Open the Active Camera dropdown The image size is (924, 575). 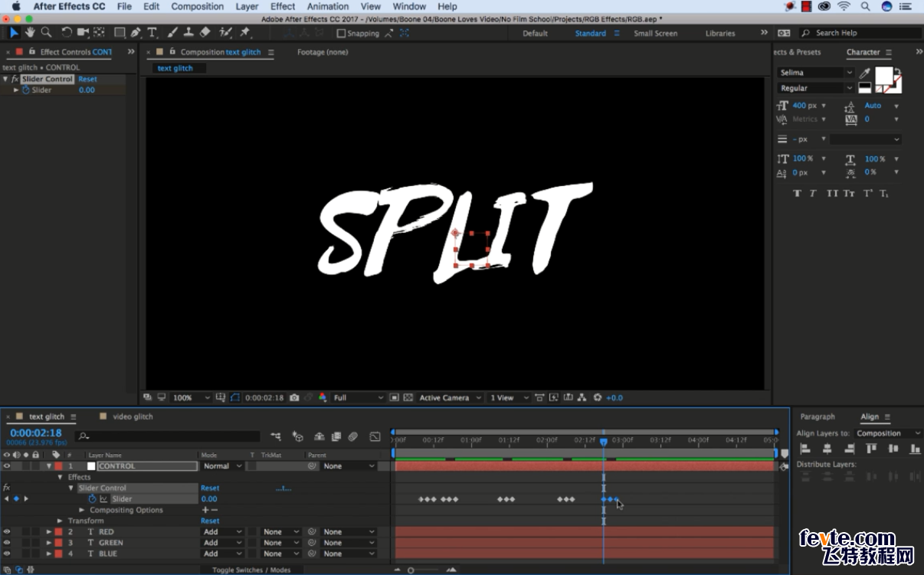coord(451,397)
